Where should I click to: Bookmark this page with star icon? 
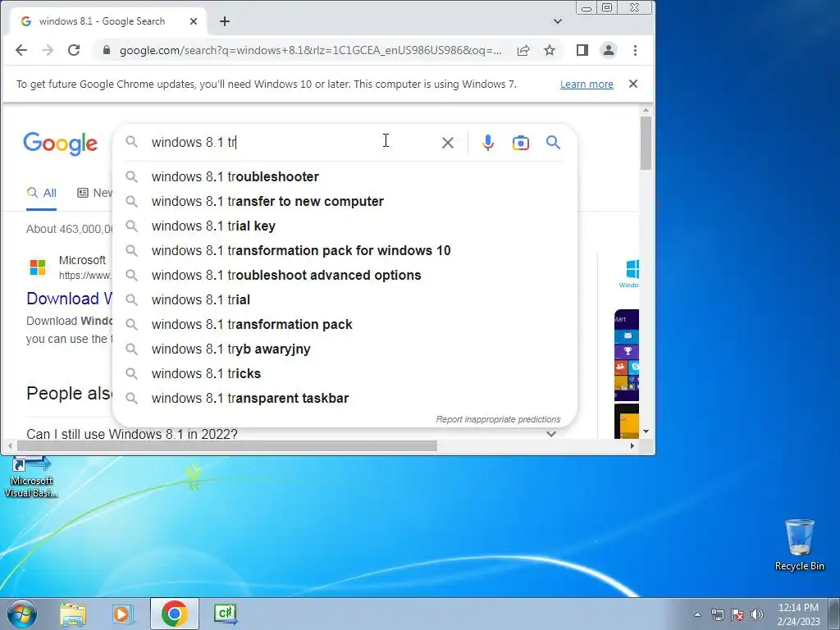[x=550, y=50]
